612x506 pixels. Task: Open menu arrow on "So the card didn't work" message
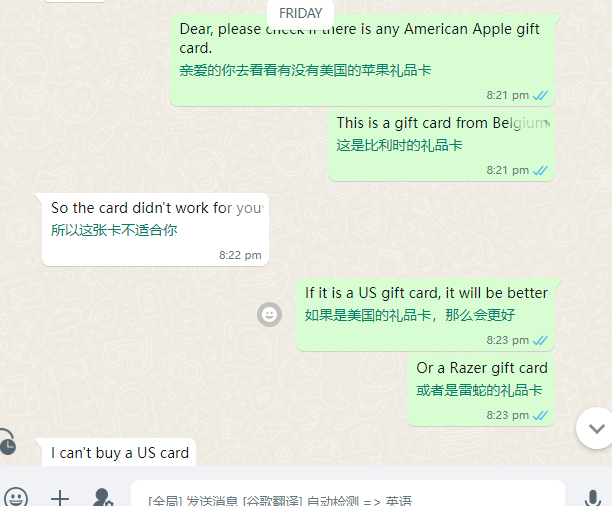261,208
